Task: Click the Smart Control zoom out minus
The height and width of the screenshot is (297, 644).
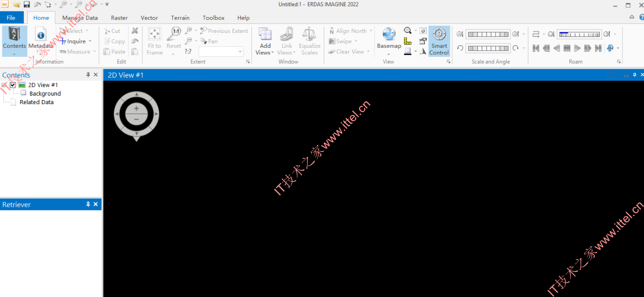Action: click(136, 120)
